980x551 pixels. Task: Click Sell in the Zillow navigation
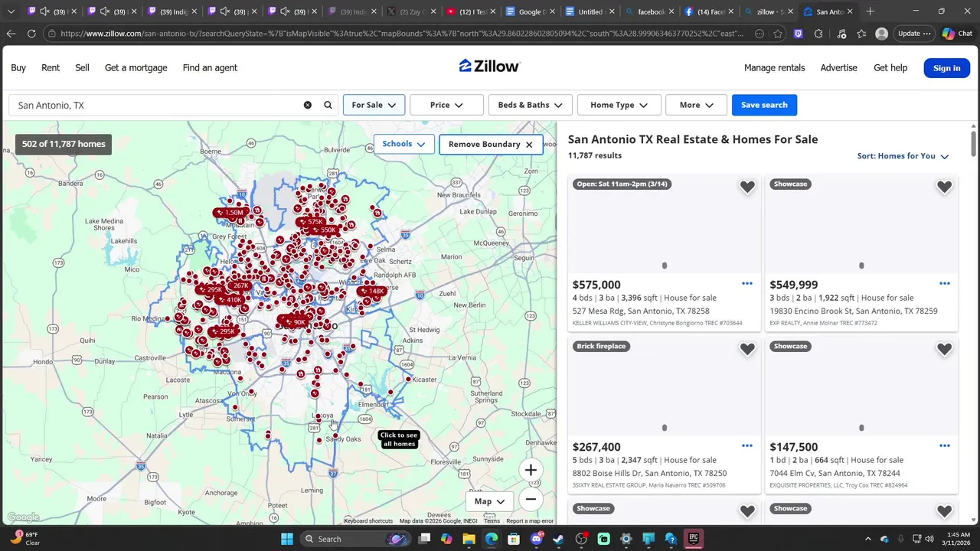coord(83,67)
